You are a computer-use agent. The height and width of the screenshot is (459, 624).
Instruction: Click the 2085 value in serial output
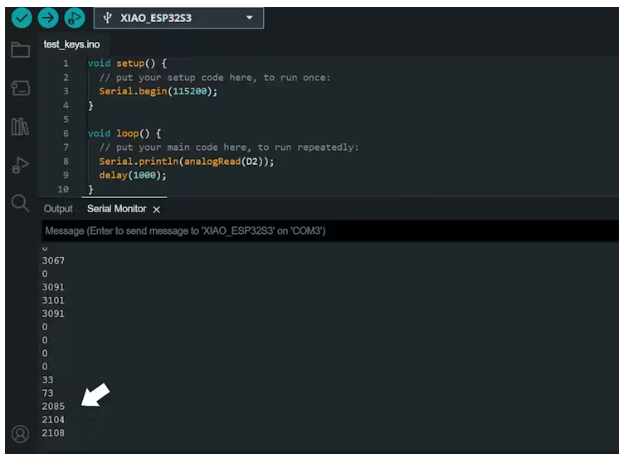(54, 407)
